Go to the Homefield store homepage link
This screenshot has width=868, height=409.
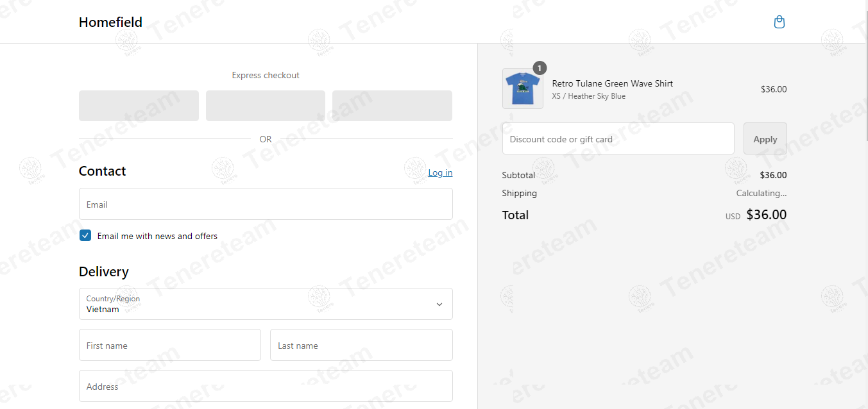click(x=110, y=22)
